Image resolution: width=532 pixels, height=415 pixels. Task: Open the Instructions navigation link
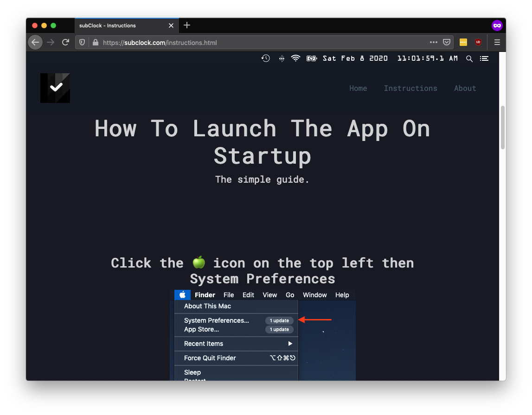pos(410,88)
